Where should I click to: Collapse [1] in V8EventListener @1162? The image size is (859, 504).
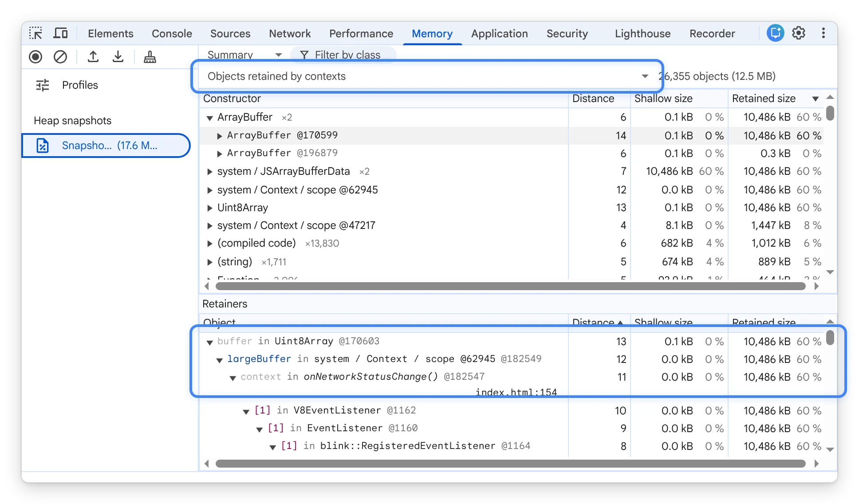click(246, 411)
